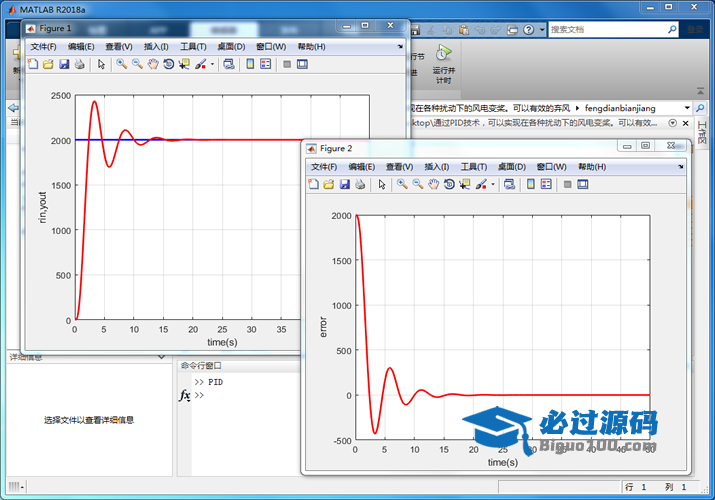Open brush color dropdown arrow in Figure 2
715x500 pixels.
493,185
